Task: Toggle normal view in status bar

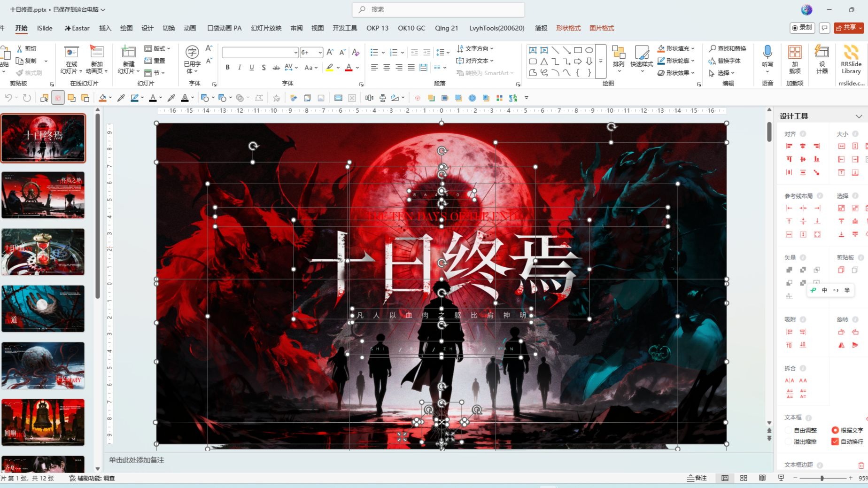Action: pos(725,478)
